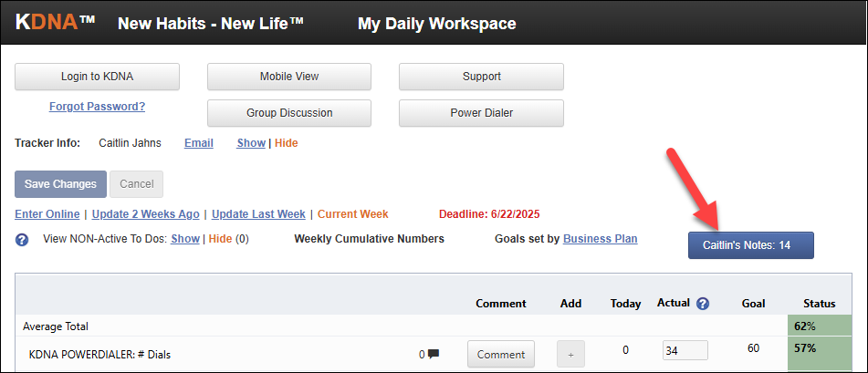Viewport: 868px width, 373px height.
Task: Select Update 2 Weeks Ago
Action: point(146,214)
